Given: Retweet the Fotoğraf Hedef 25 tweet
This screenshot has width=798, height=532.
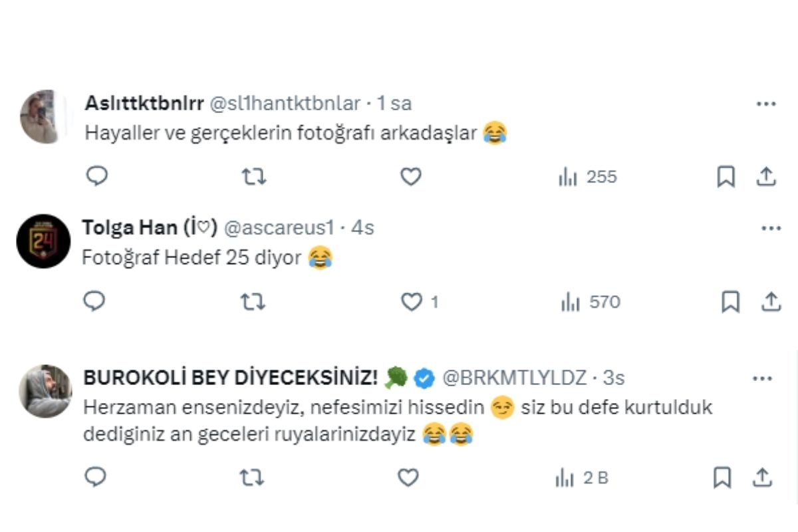Looking at the screenshot, I should tap(253, 303).
